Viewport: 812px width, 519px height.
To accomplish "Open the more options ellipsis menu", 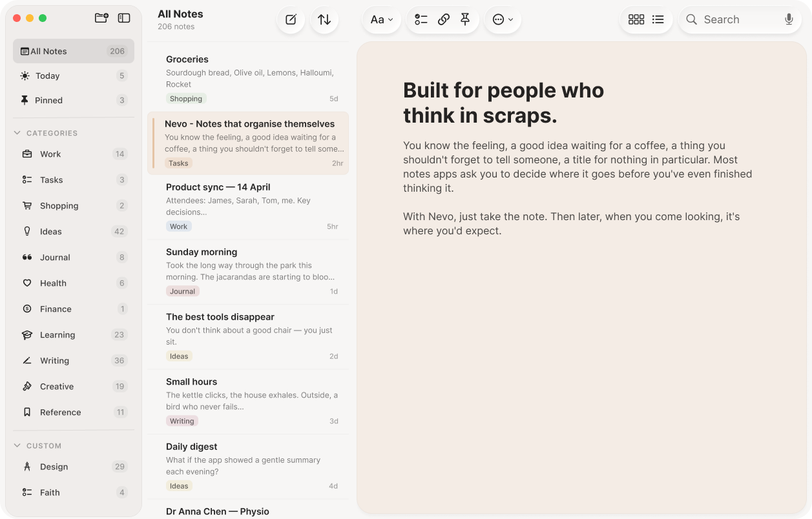I will coord(502,20).
